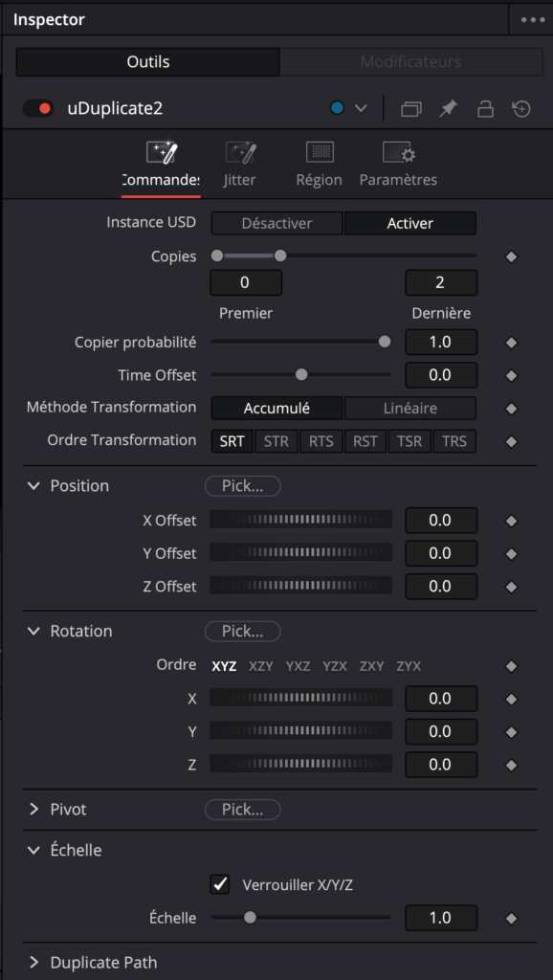Click the versions icon next to uDuplicate2

(x=411, y=109)
